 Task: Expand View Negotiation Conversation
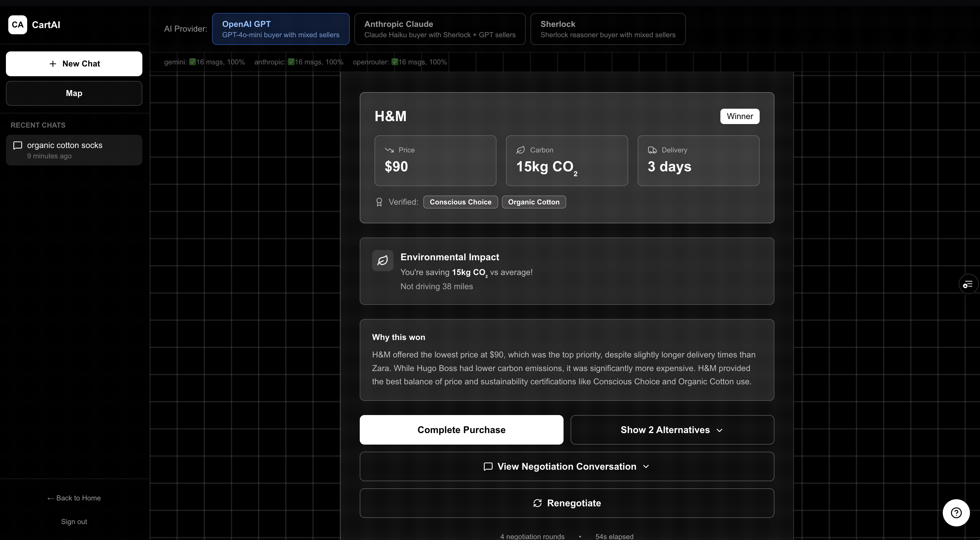tap(566, 466)
